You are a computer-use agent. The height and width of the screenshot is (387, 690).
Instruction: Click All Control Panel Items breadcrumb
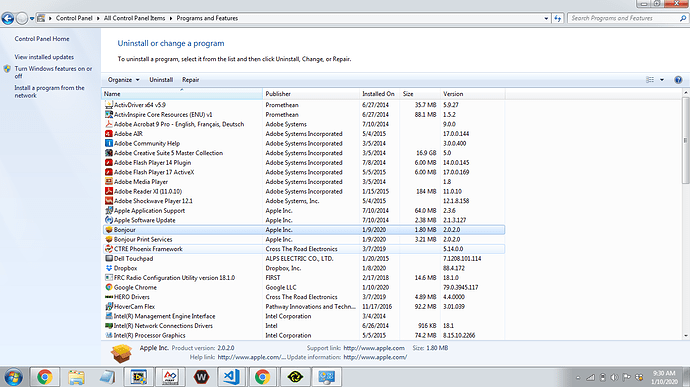[x=134, y=18]
